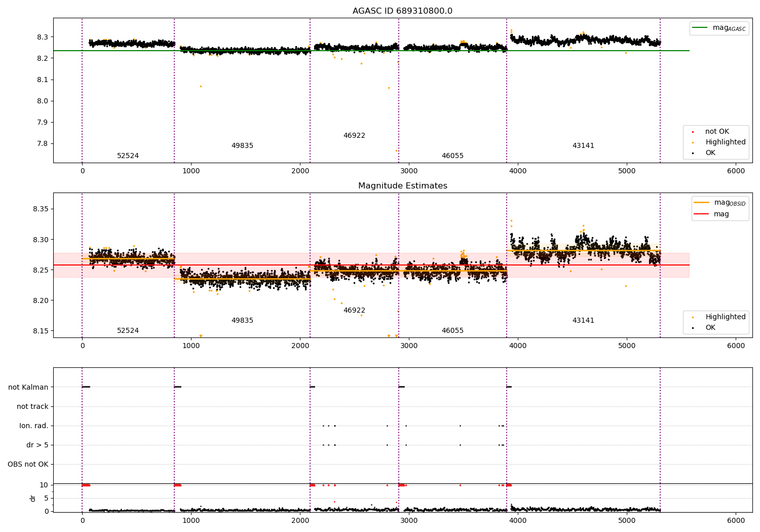Click obsid label 43141 in Magnitude Estimates plot

[583, 321]
